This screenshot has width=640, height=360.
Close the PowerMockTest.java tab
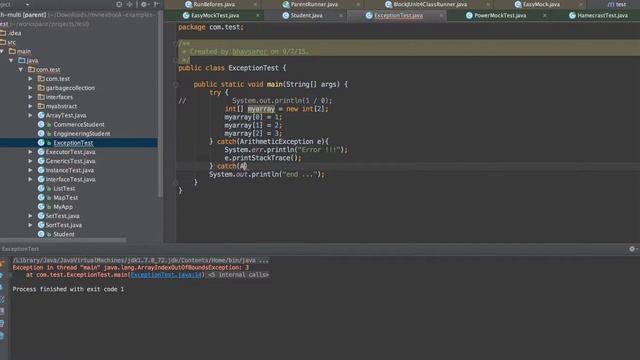(x=544, y=16)
